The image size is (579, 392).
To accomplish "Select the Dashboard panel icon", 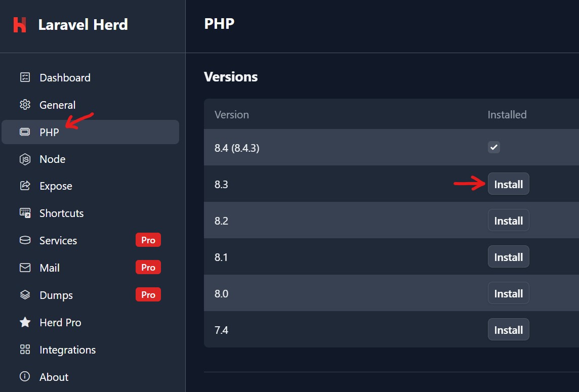I will [x=24, y=77].
